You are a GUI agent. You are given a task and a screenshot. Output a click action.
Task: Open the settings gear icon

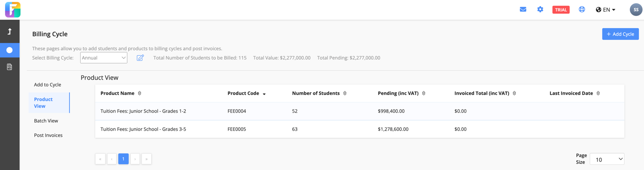(540, 9)
